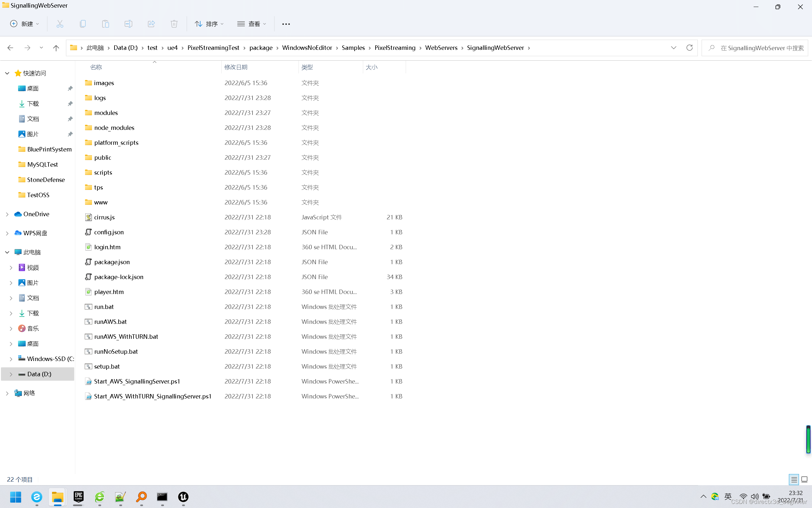Go back with the left arrow
This screenshot has height=508, width=812.
coord(10,48)
